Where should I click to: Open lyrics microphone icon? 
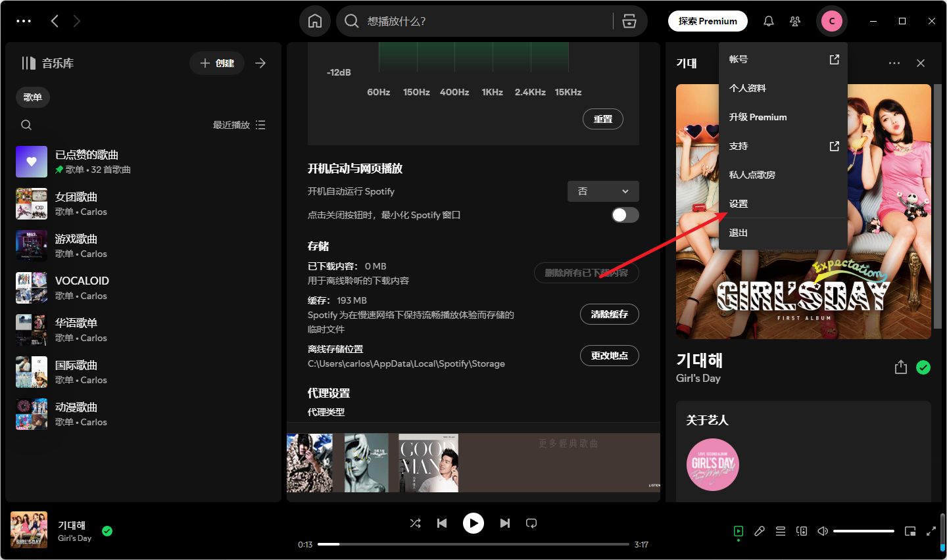[x=760, y=531]
